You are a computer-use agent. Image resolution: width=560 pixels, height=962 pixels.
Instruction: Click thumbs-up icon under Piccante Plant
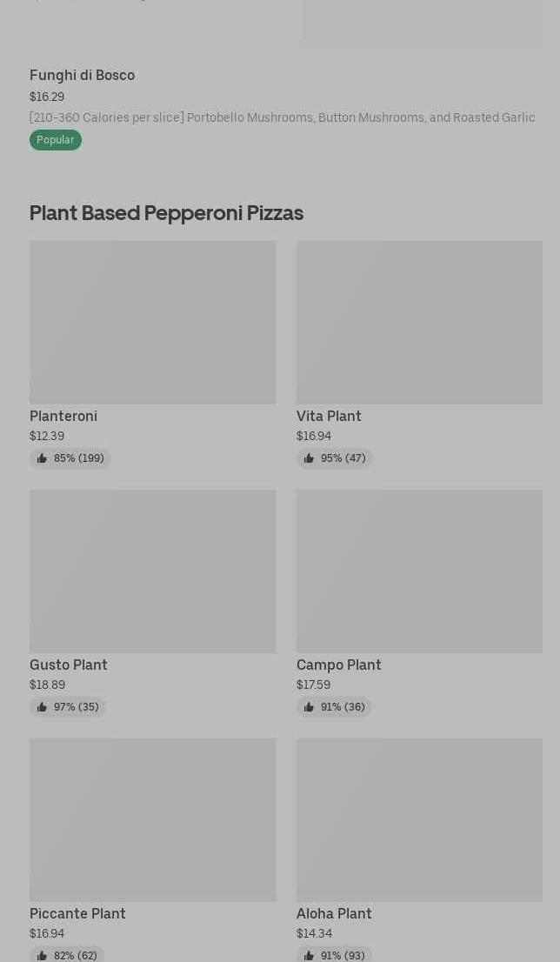pos(42,956)
